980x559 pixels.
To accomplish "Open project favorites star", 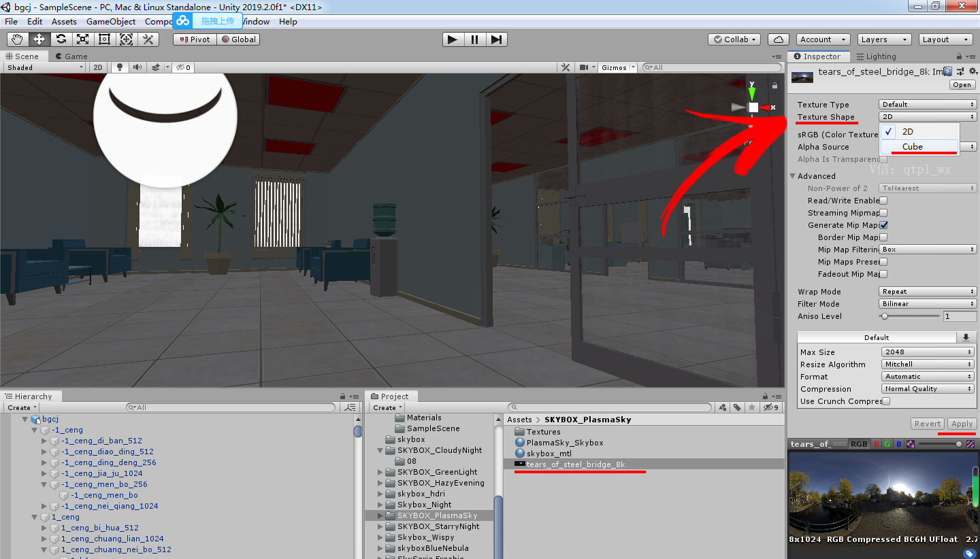I will [752, 407].
